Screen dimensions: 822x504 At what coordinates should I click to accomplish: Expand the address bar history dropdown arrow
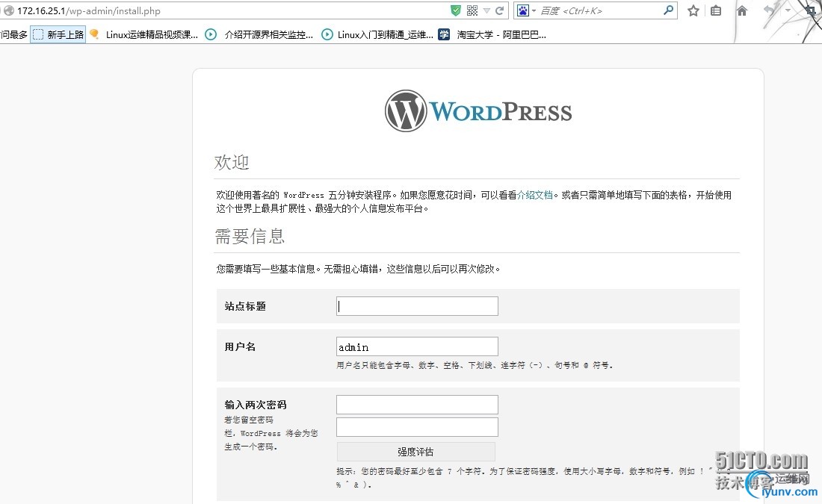tap(486, 10)
